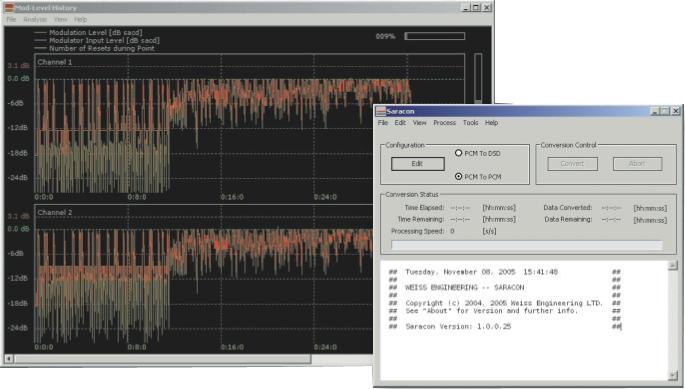Image resolution: width=685 pixels, height=389 pixels.
Task: Click the vertical level slider beside Channel 1
Action: point(478,79)
